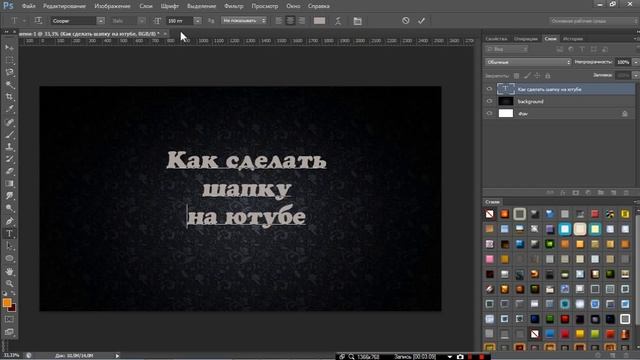640x360 pixels.
Task: Select the Horizontal Type tool
Action: coord(9,234)
